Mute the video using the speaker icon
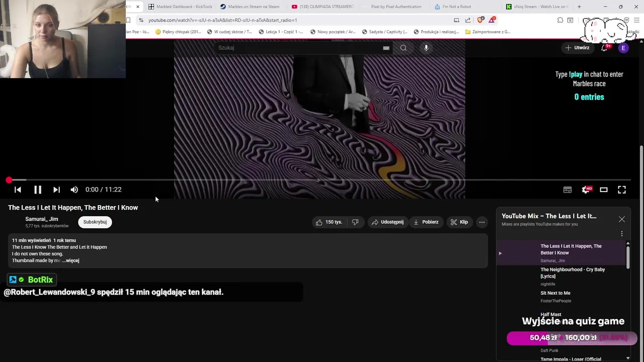 [74, 190]
